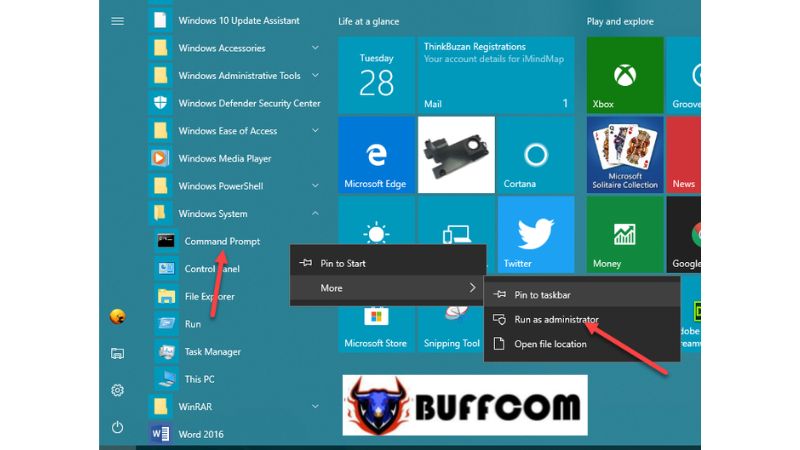Click the This PC icon
800x450 pixels.
tap(166, 379)
